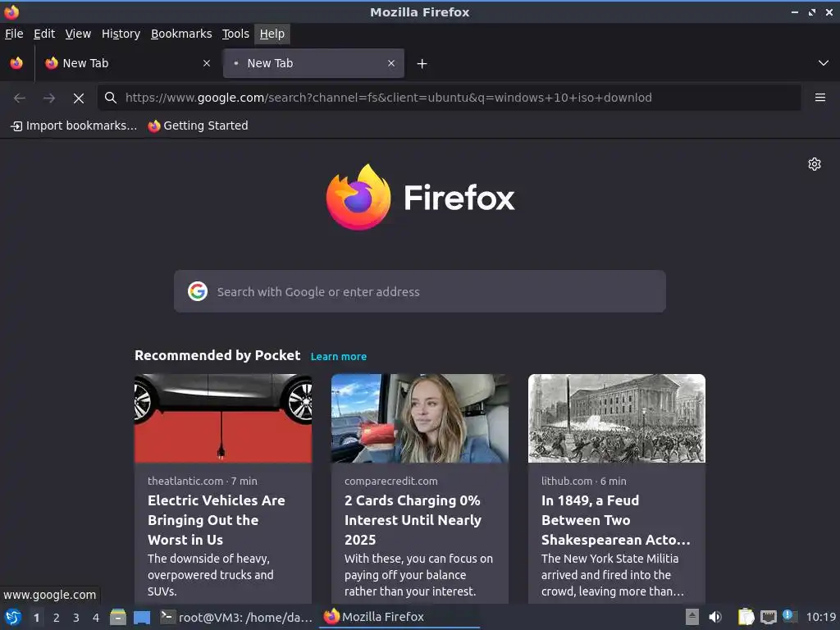The width and height of the screenshot is (840, 630).
Task: Open clipboard manager tray icon
Action: [746, 617]
